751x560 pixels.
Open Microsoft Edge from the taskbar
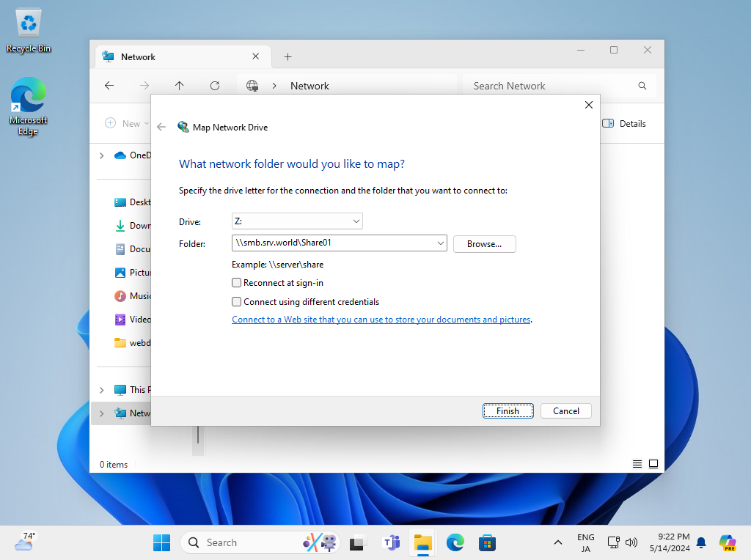tap(455, 542)
